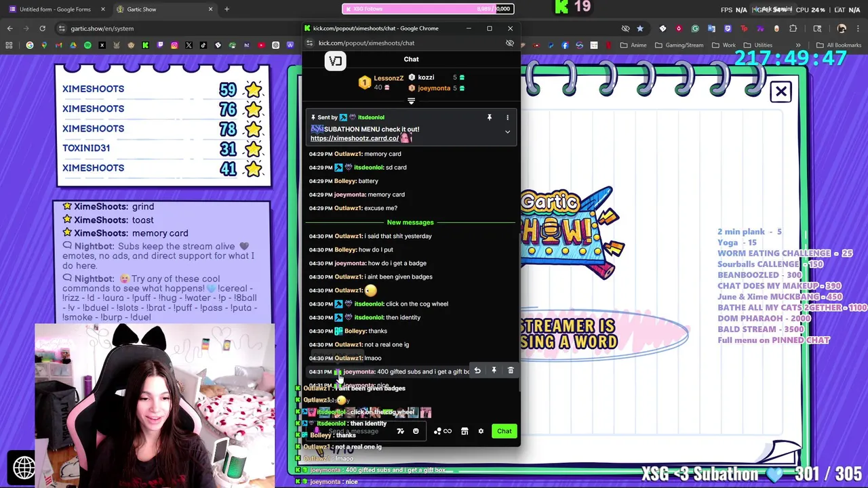This screenshot has height=488, width=868.
Task: Go back in the main browser window
Action: click(9, 28)
